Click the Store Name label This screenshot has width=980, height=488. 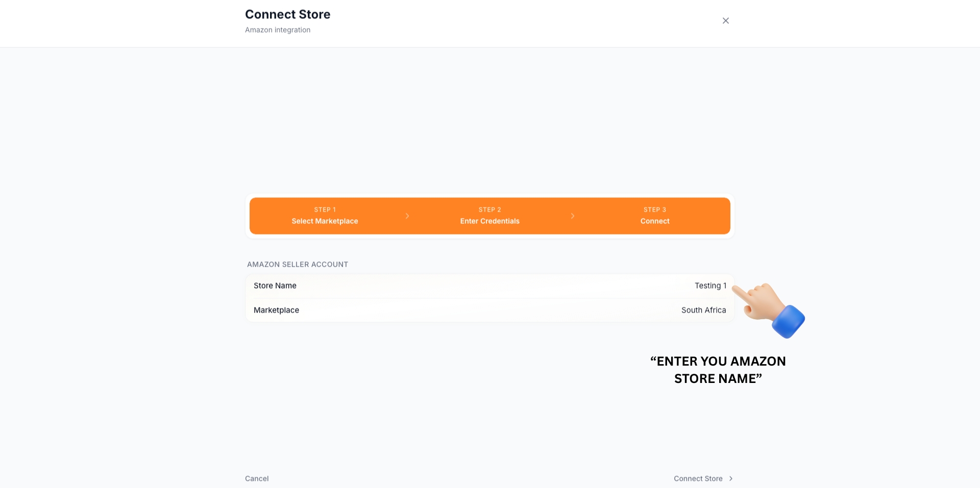(275, 286)
